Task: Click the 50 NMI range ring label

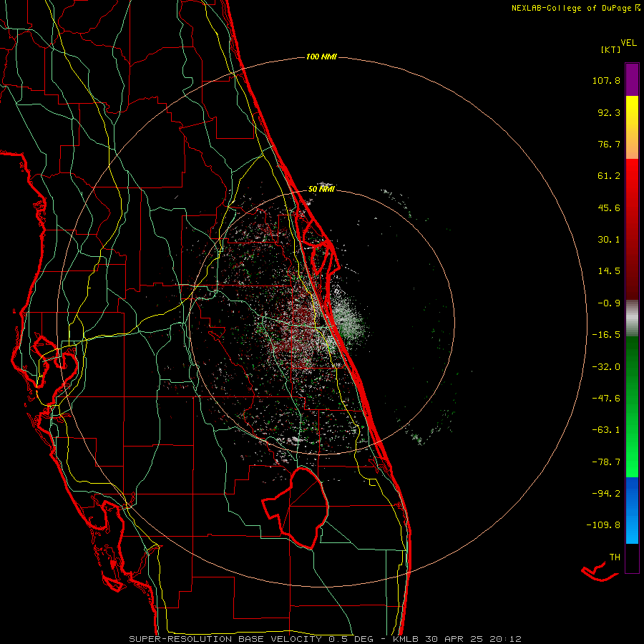Action: 321,190
